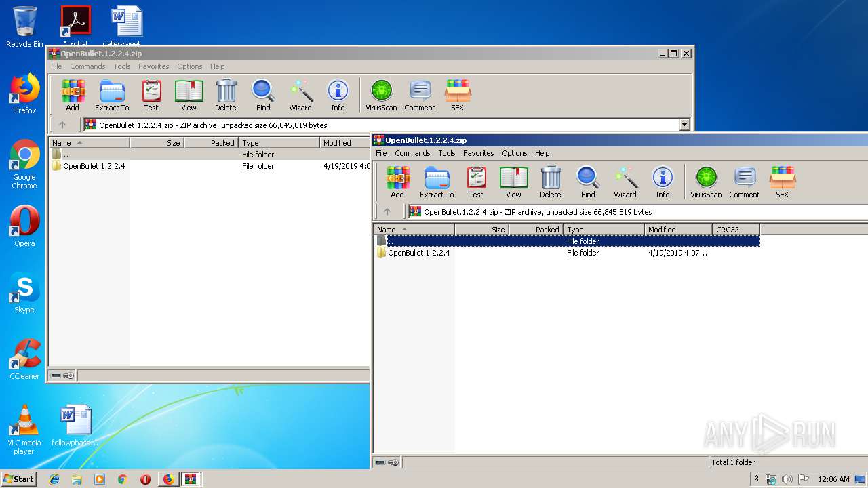Select the CCleaner desktop shortcut
This screenshot has width=868, height=488.
click(24, 359)
